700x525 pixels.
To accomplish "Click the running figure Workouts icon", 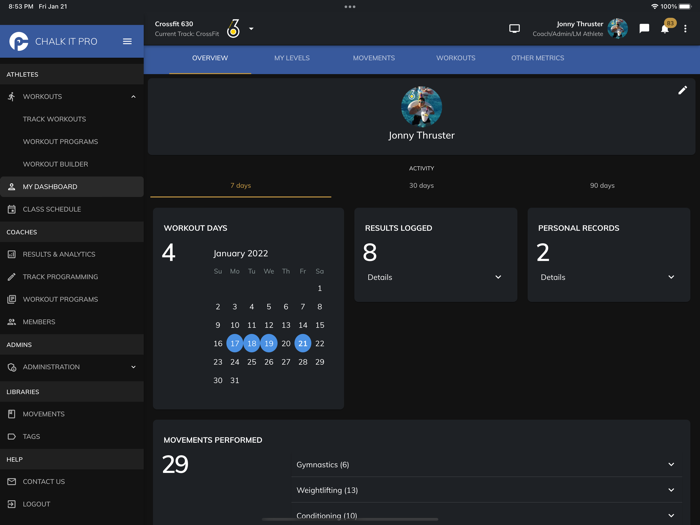I will tap(12, 96).
